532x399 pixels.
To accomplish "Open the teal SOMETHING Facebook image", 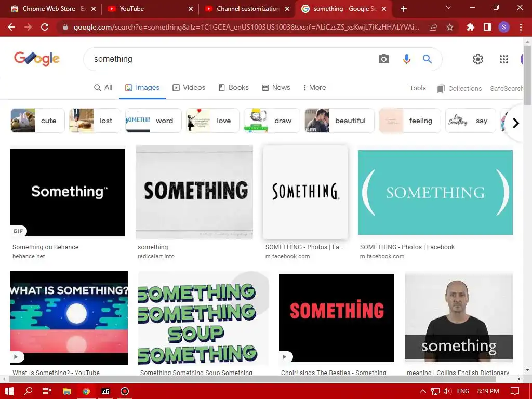I will (435, 192).
